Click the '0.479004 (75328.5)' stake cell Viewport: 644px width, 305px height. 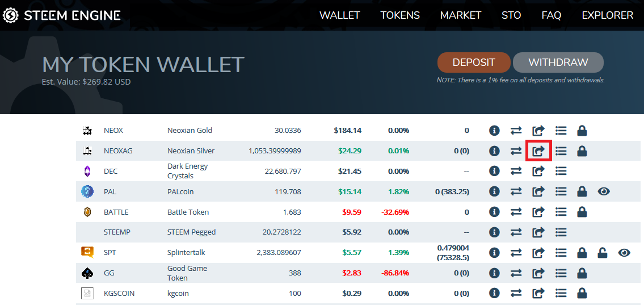[453, 253]
